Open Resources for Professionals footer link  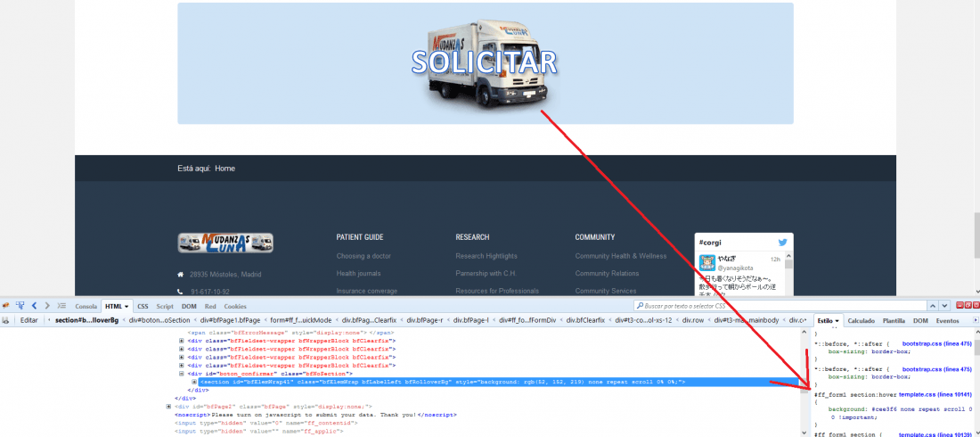[x=497, y=291]
